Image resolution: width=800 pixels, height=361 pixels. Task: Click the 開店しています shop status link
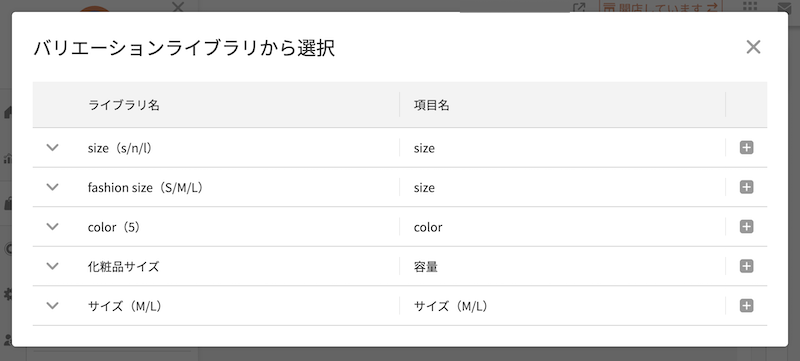click(x=661, y=7)
